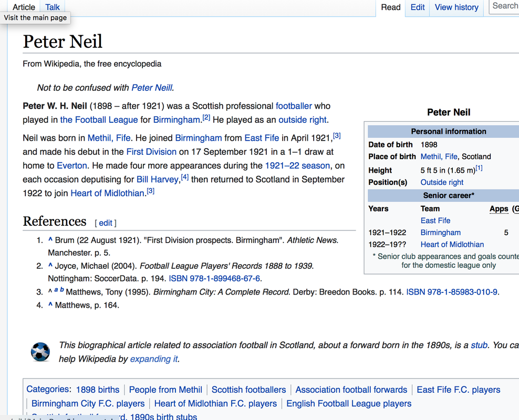Open the Methil link in the infobox

(439, 156)
